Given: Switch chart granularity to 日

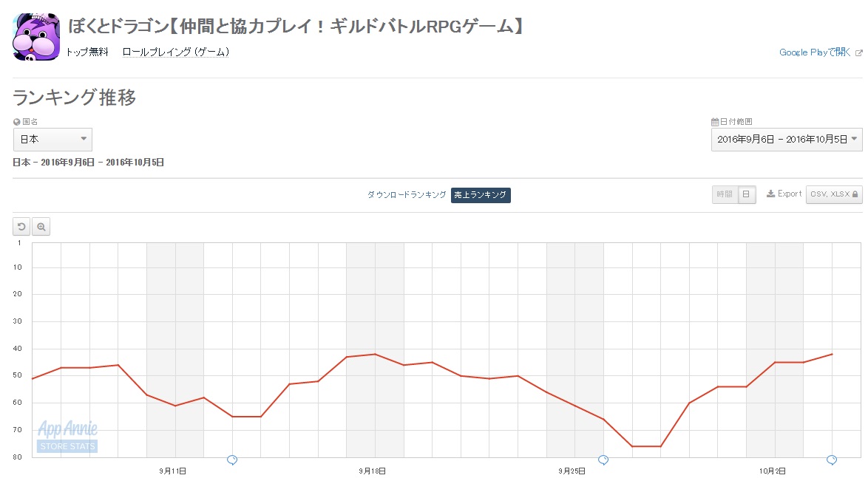Looking at the screenshot, I should pos(746,194).
